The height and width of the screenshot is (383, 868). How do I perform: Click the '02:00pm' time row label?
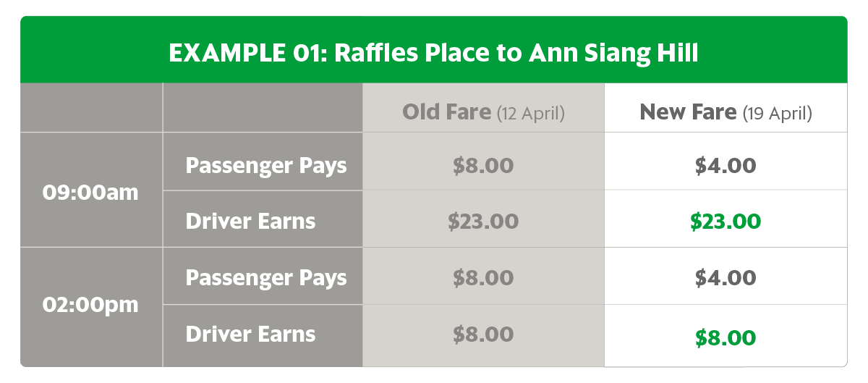pyautogui.click(x=91, y=305)
